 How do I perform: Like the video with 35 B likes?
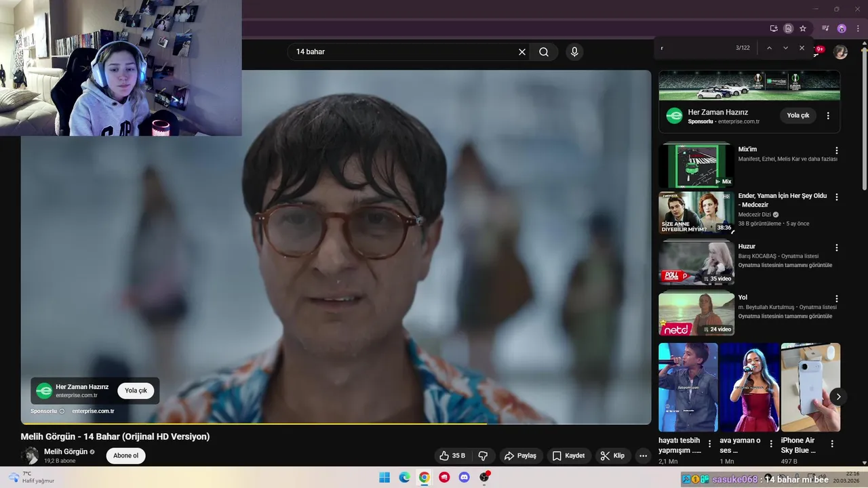pos(452,455)
